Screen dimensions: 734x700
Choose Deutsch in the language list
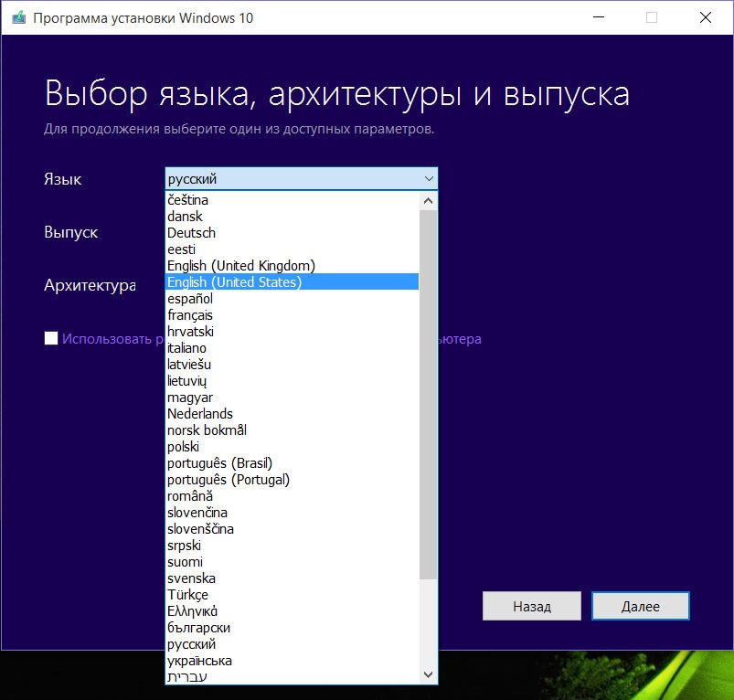click(293, 232)
